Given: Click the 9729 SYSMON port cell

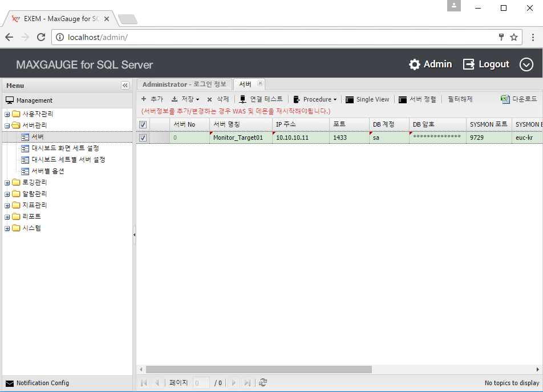Looking at the screenshot, I should pos(489,138).
